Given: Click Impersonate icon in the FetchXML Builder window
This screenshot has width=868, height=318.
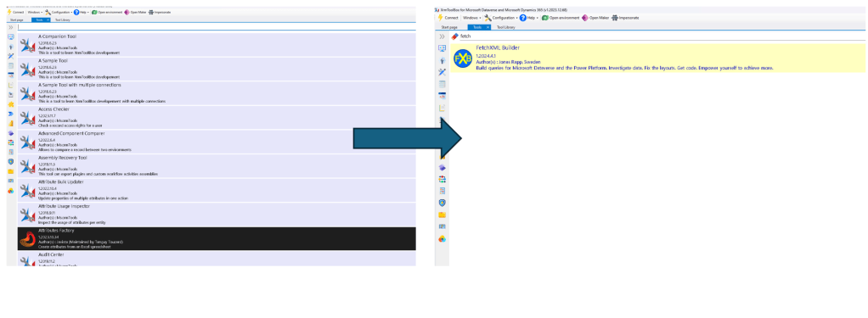Looking at the screenshot, I should [x=614, y=18].
